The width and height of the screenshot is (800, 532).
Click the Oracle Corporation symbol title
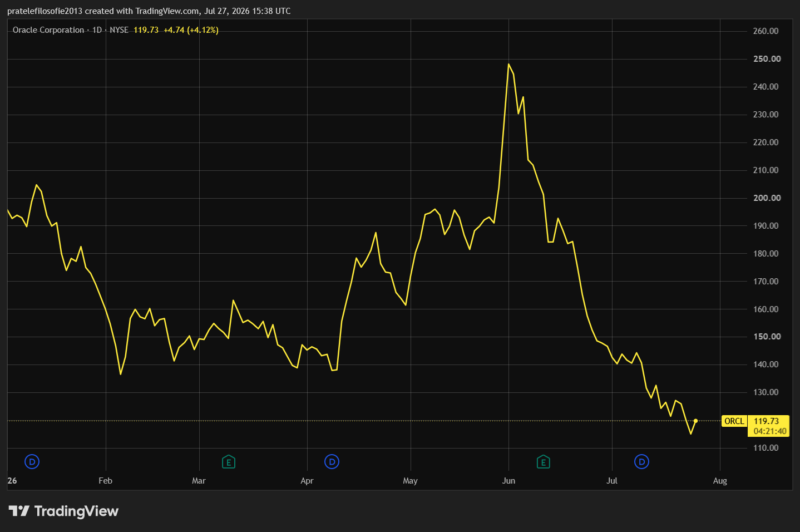pos(48,30)
